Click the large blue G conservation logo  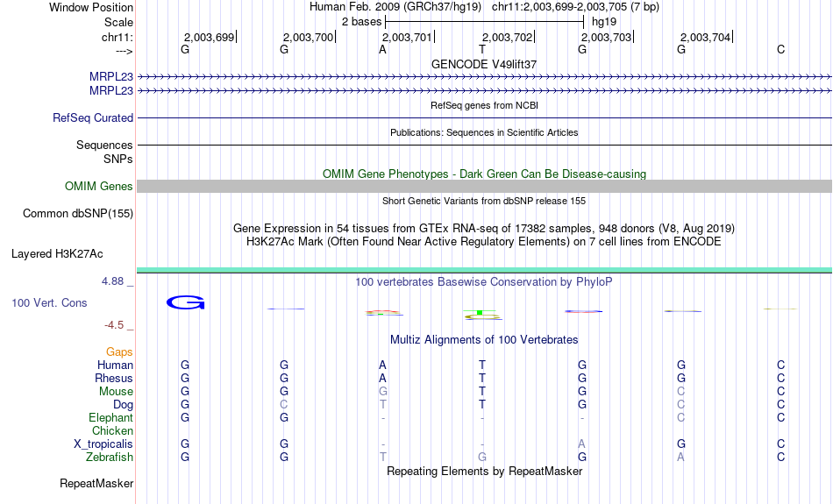pyautogui.click(x=185, y=302)
